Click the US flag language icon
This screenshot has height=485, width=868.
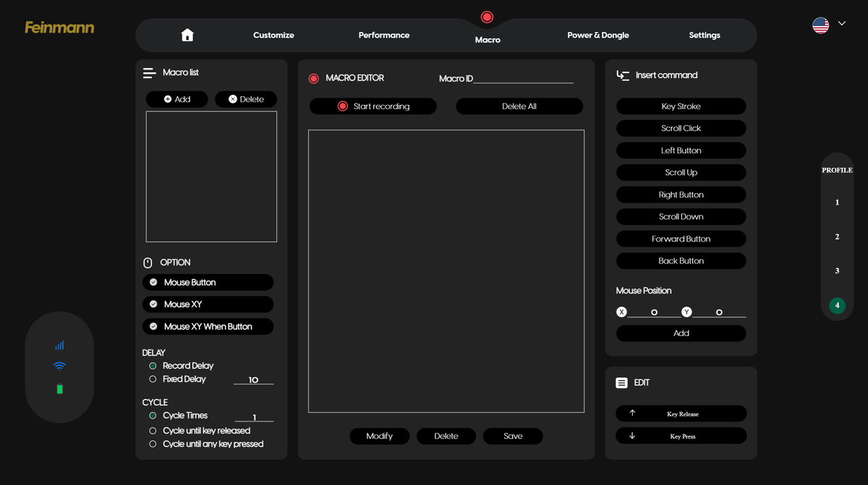pos(820,25)
